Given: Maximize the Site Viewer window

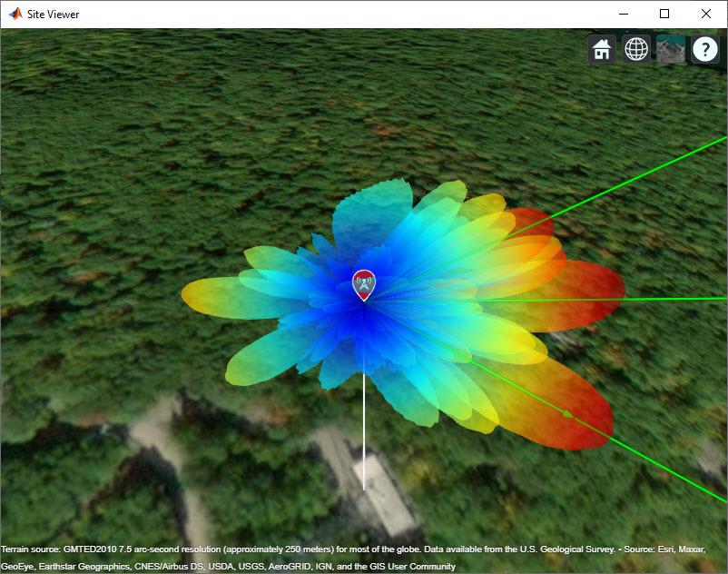Looking at the screenshot, I should 664,14.
